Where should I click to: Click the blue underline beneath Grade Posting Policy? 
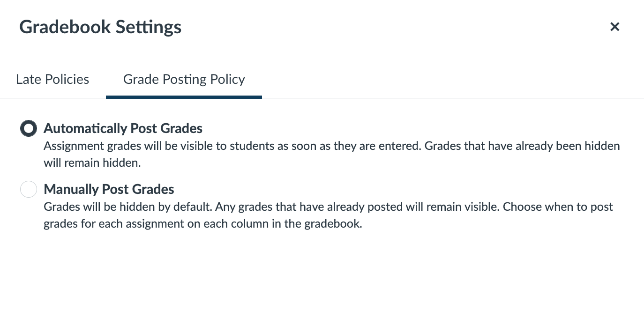(184, 97)
